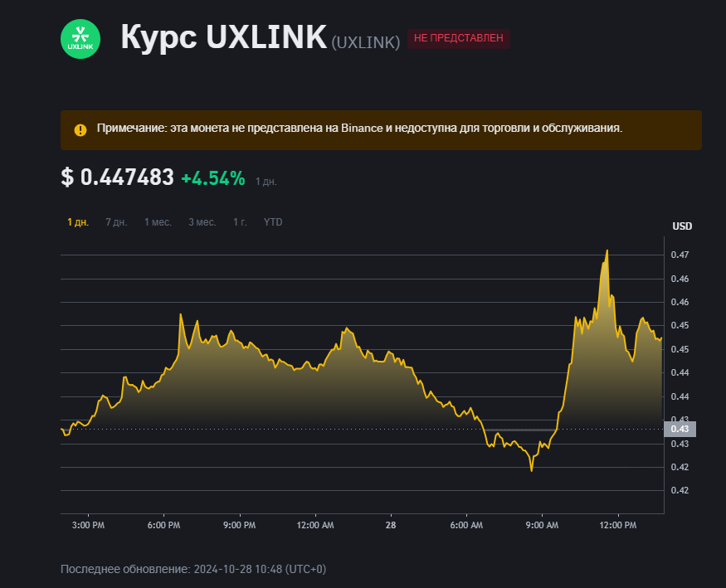Click the Binance availability note text
Viewport: 726px width, 588px height.
tap(360, 129)
